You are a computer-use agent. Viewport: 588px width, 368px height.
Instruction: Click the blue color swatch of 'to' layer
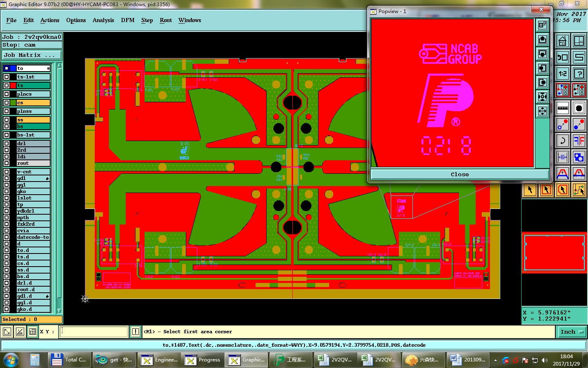point(13,68)
